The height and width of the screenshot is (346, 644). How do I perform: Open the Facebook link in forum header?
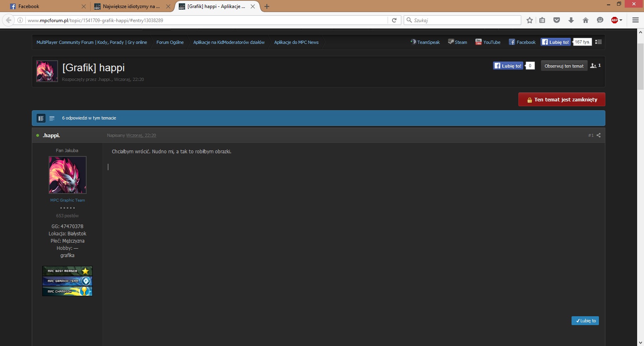522,42
